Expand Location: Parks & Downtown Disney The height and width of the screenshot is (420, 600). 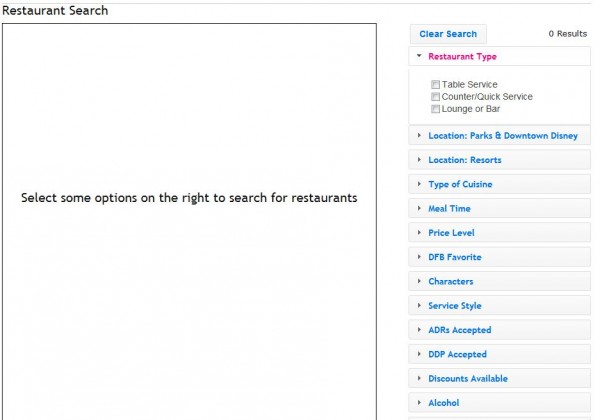(502, 136)
